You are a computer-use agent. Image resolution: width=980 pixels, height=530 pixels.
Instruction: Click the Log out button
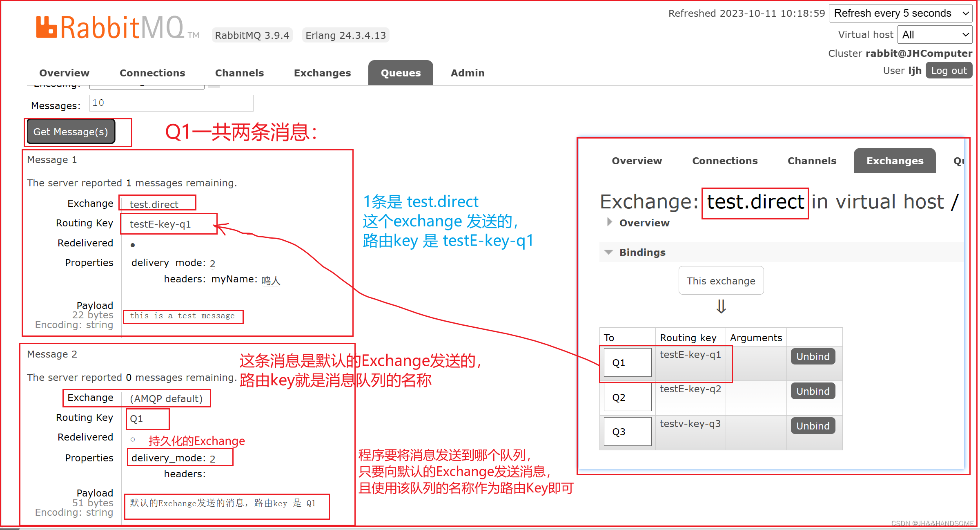[x=948, y=71]
